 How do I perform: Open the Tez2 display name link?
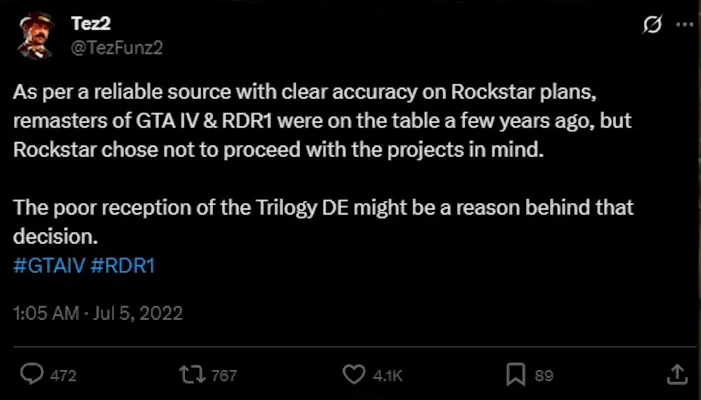[92, 22]
